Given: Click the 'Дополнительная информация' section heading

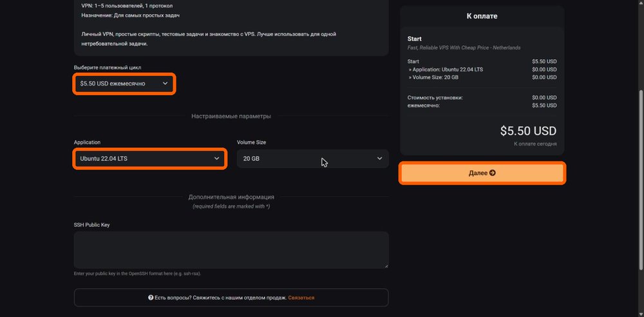Looking at the screenshot, I should pyautogui.click(x=231, y=197).
